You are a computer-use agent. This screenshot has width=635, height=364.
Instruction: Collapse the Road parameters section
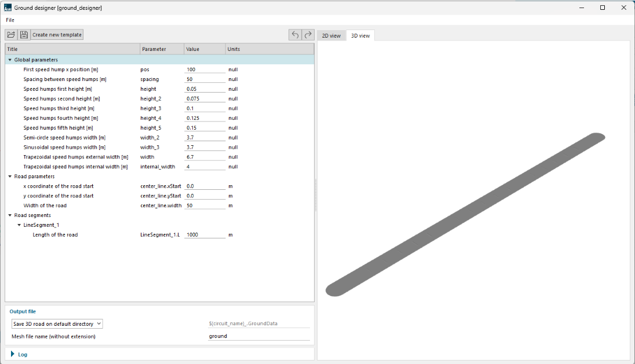click(x=10, y=177)
